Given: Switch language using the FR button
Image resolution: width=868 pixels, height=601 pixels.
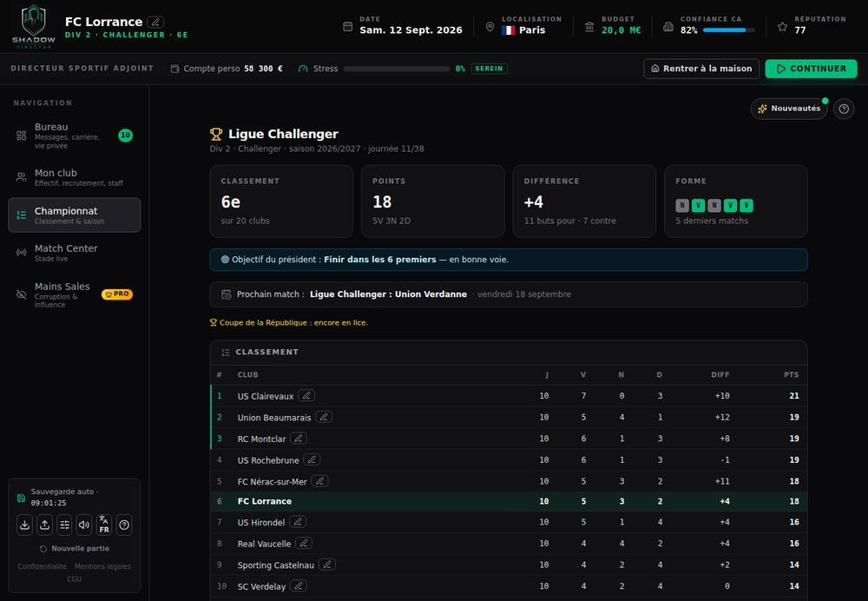Looking at the screenshot, I should (x=104, y=525).
